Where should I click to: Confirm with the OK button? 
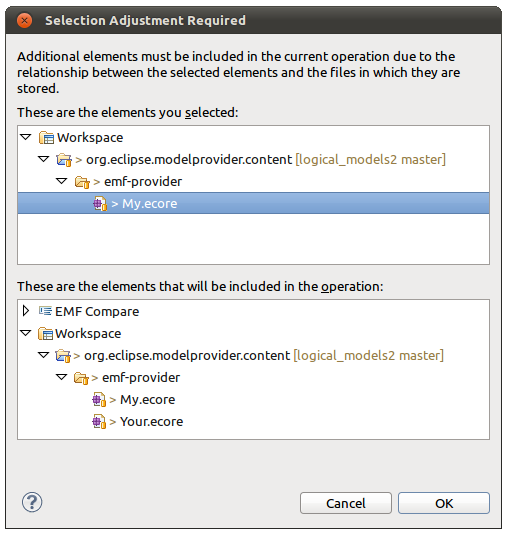point(444,503)
